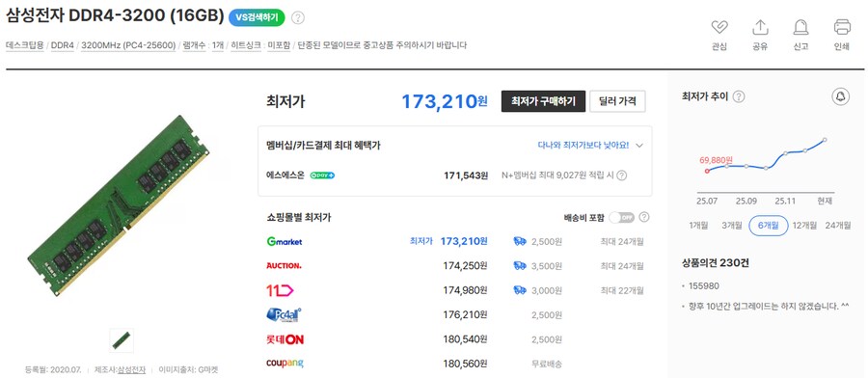
Task: Click the VS검색하기 button
Action: click(x=257, y=17)
